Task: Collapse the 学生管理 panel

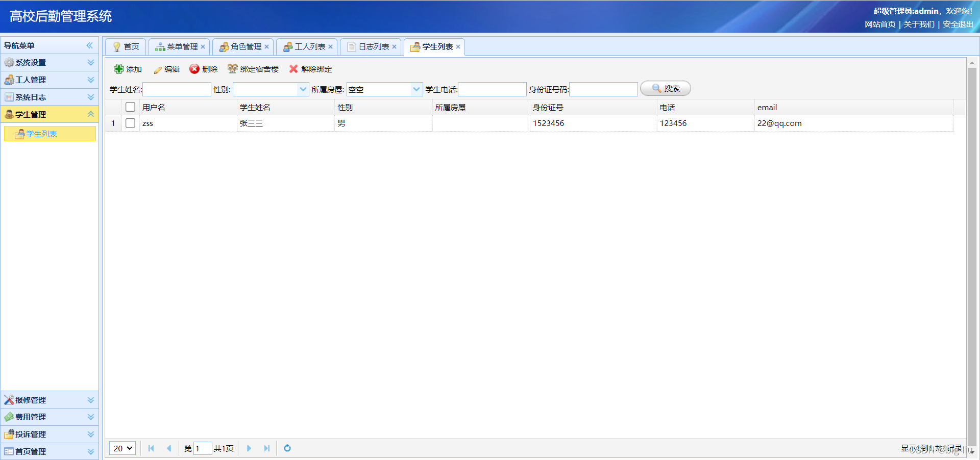Action: [x=91, y=114]
